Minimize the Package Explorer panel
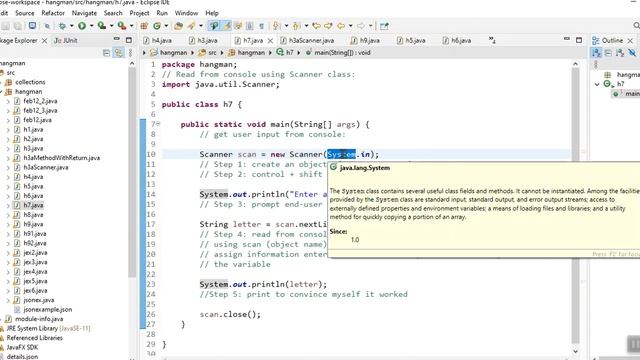This screenshot has height=360, width=640. [117, 40]
